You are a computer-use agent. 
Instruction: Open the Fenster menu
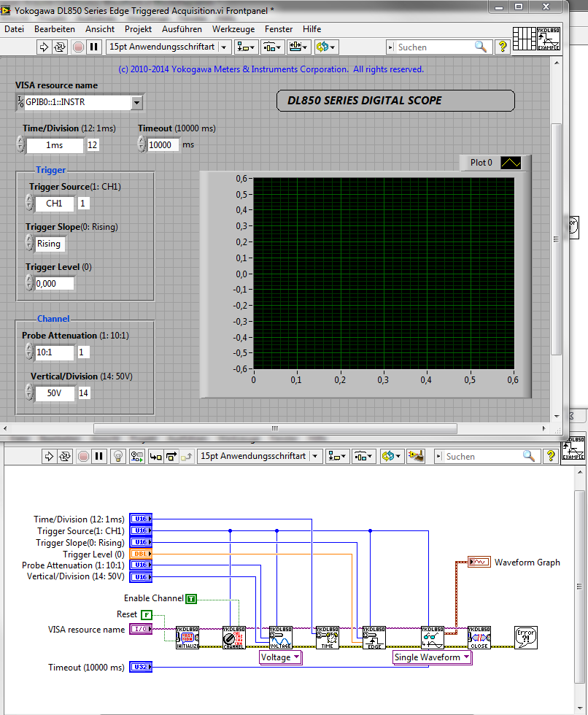click(x=279, y=29)
